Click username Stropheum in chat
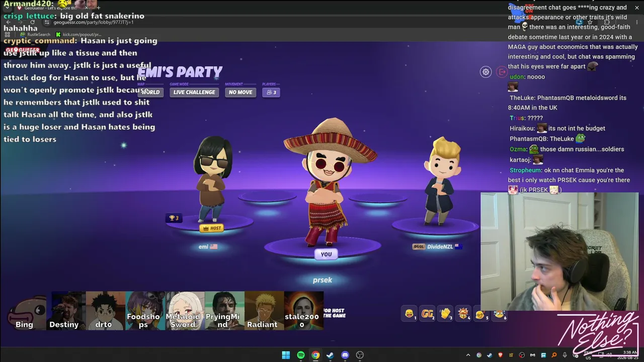The width and height of the screenshot is (644, 362). pos(526,170)
